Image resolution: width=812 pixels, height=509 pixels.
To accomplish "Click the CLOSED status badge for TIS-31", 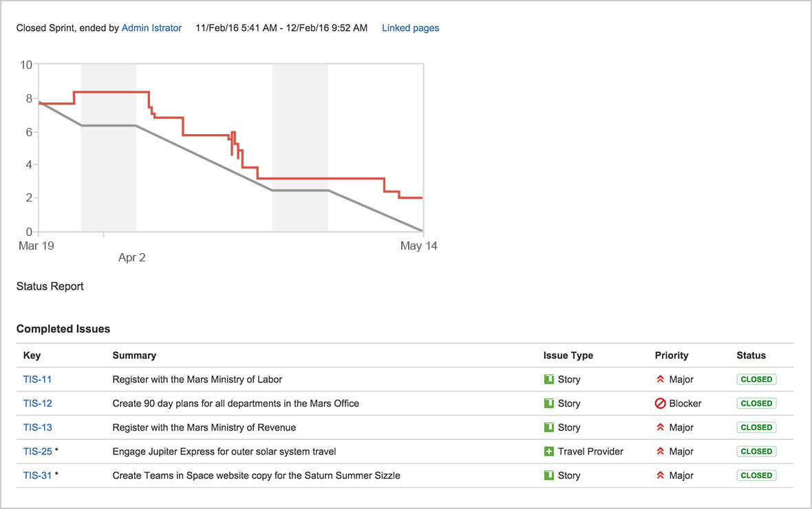I will pos(756,475).
